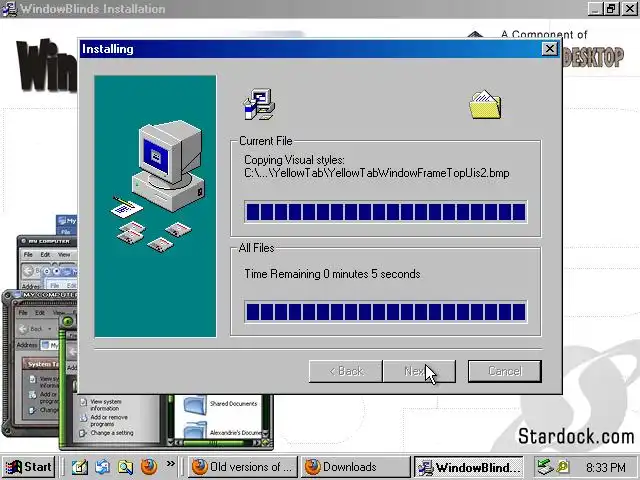
Task: Click the Next button in the Installing dialog
Action: tap(419, 371)
